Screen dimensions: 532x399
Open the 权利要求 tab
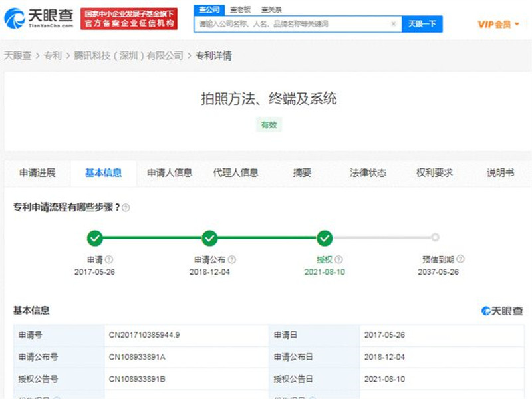[x=434, y=173]
